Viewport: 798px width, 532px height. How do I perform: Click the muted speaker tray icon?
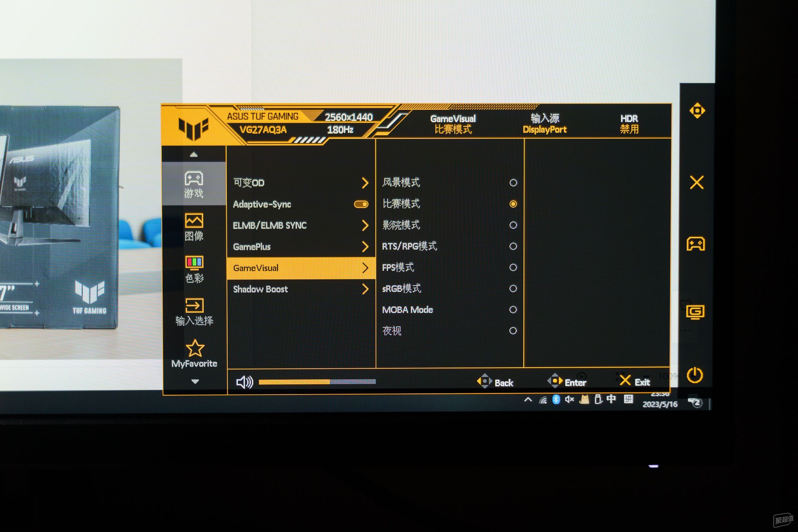point(569,399)
